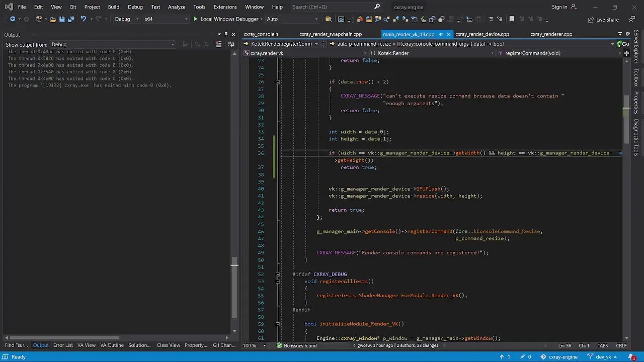Click the split editor icon

pyautogui.click(x=626, y=53)
